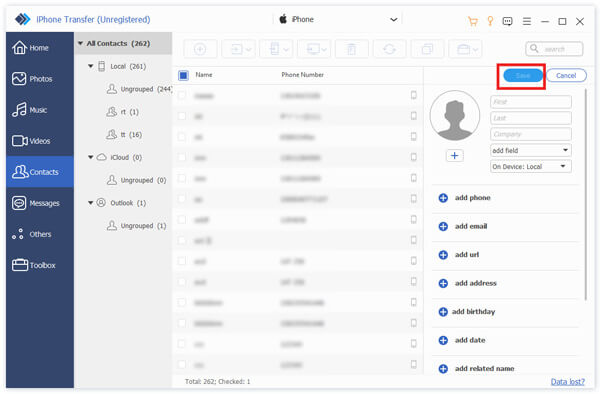Click the export to PC toolbar icon

pyautogui.click(x=313, y=49)
